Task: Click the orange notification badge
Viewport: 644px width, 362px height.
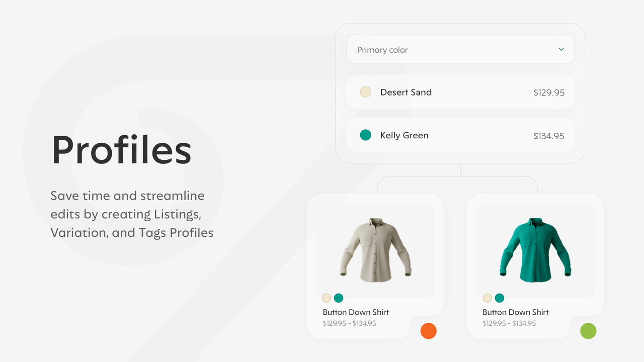Action: tap(429, 331)
